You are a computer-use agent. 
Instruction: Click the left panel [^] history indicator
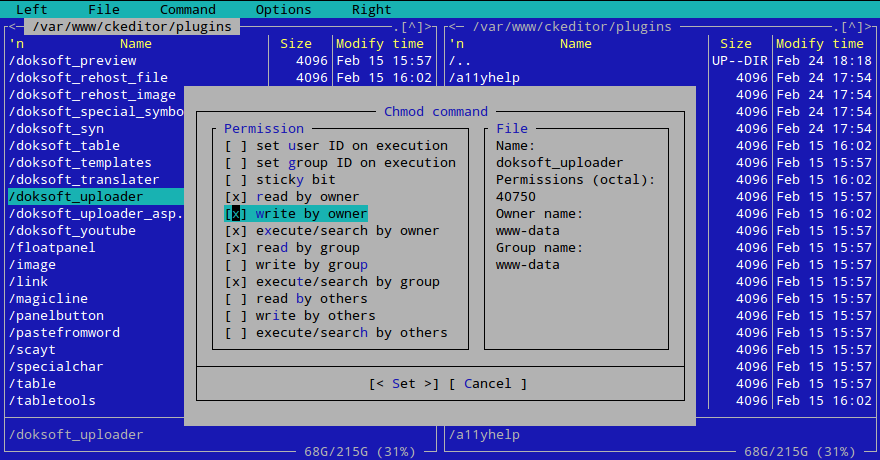point(413,27)
